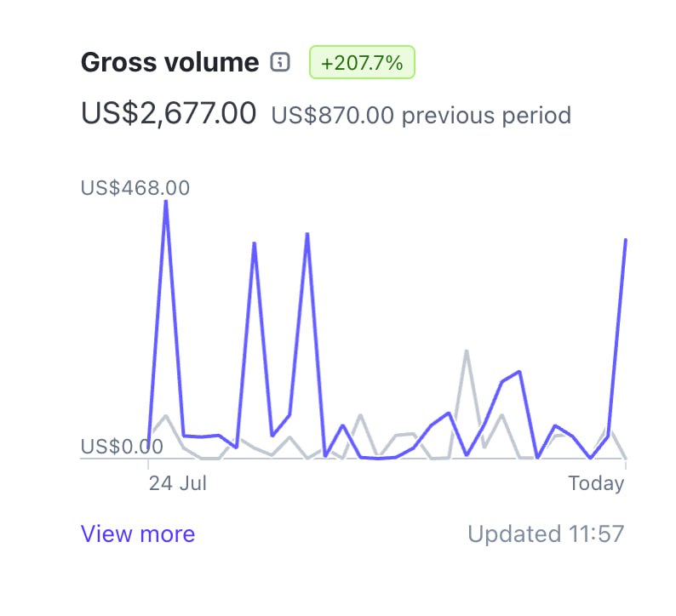Screen dimensions: 676x616
Task: Click the Today axis label
Action: [596, 483]
